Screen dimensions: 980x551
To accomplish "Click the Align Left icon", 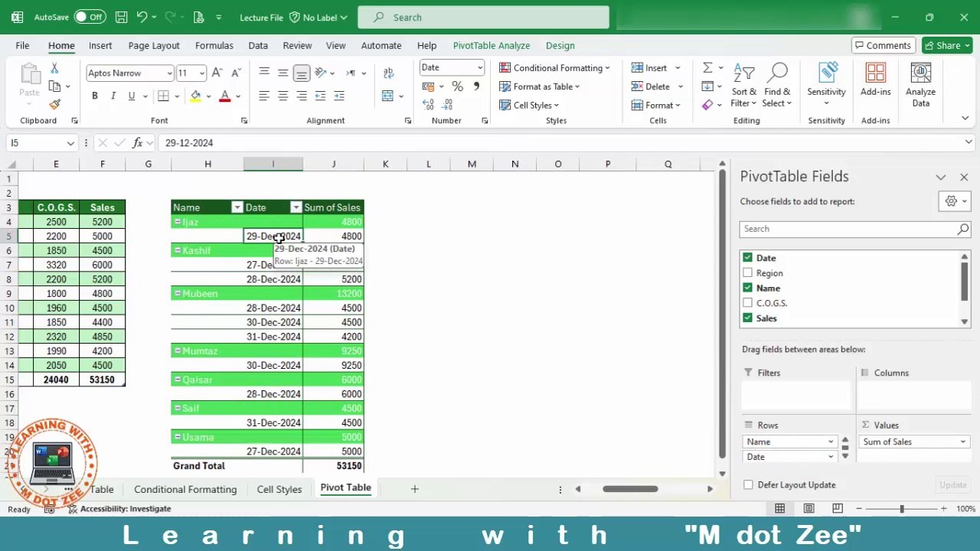I will pyautogui.click(x=264, y=96).
